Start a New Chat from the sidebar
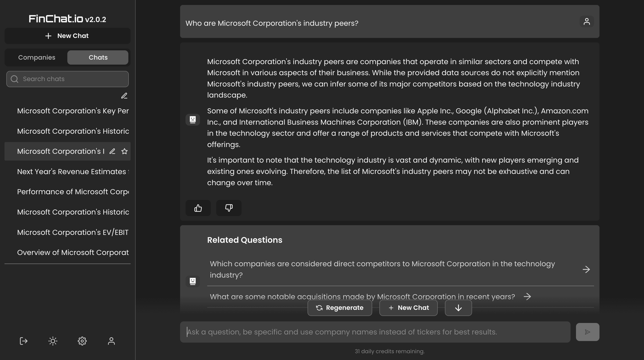The width and height of the screenshot is (644, 360). (68, 36)
